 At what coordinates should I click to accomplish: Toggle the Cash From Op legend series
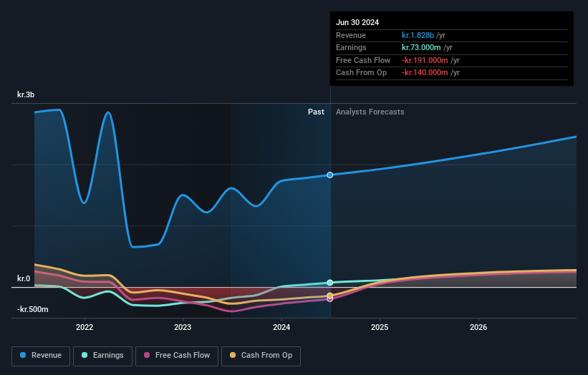coord(261,356)
